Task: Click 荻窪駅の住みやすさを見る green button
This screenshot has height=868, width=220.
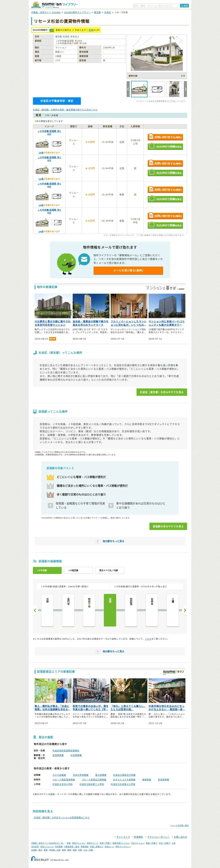Action: [168, 526]
